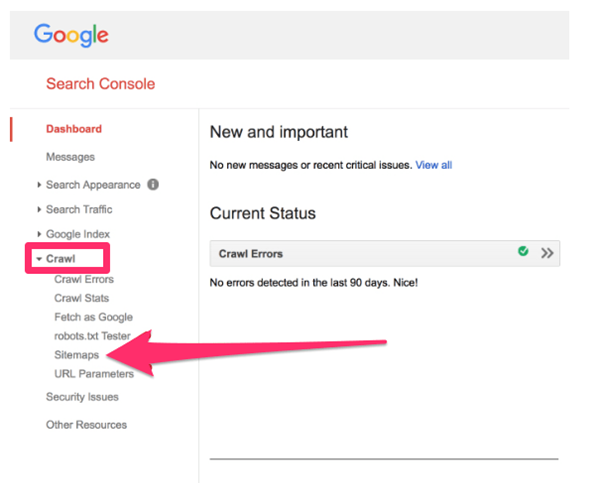Expand the Search Appearance triangle

tap(39, 185)
